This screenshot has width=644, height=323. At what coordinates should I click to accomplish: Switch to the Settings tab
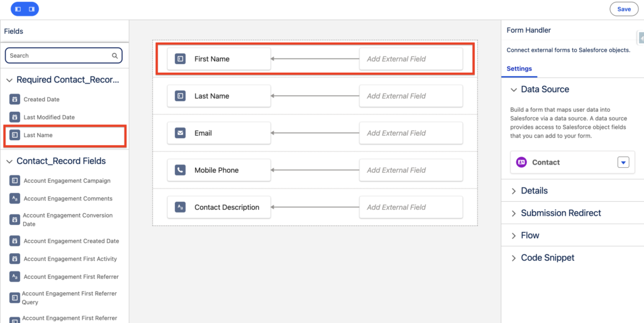click(519, 68)
